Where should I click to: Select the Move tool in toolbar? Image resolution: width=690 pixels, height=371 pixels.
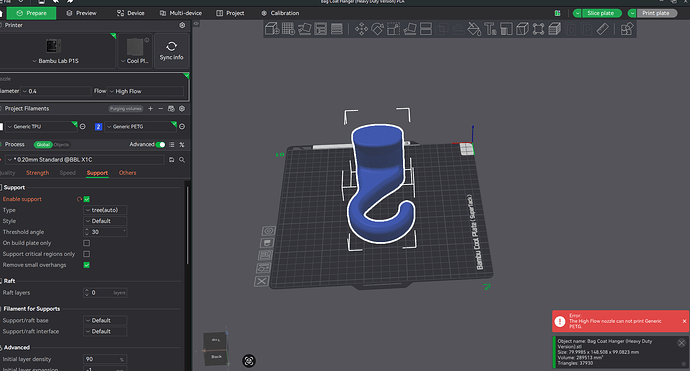361,29
